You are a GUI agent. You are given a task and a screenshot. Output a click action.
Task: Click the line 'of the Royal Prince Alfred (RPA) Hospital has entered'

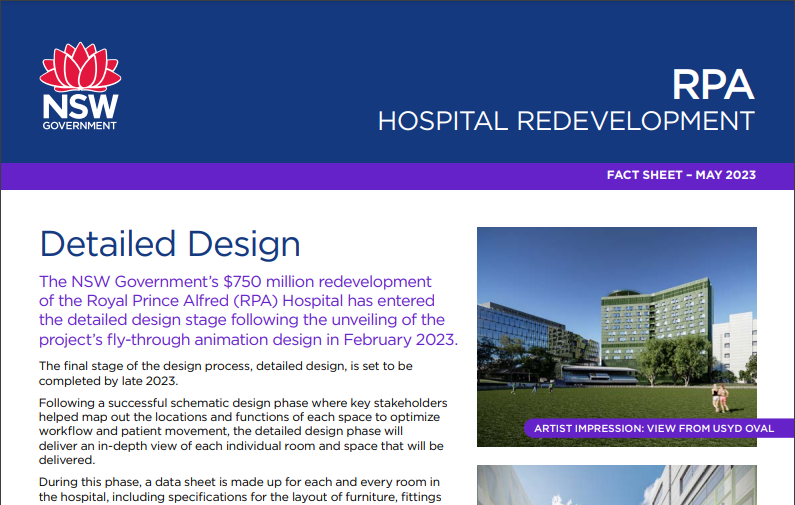click(237, 301)
